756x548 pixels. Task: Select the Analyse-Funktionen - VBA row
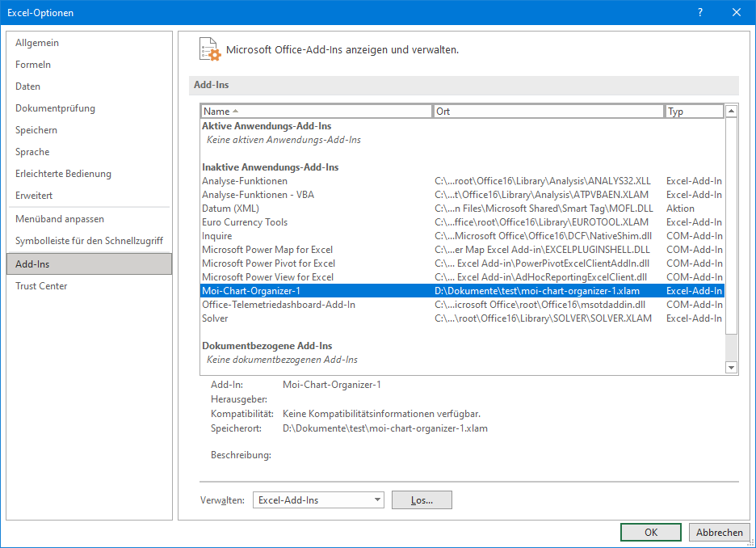pyautogui.click(x=462, y=195)
